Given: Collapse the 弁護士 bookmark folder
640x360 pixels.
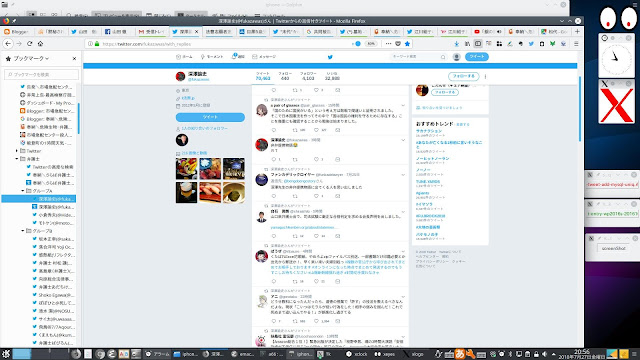Looking at the screenshot, I should (17, 159).
